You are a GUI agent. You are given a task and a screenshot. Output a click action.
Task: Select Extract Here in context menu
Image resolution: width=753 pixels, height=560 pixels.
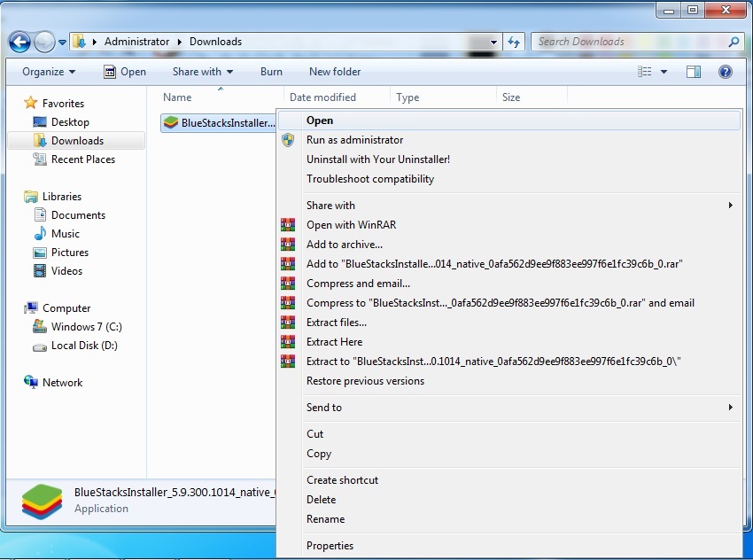[x=334, y=342]
